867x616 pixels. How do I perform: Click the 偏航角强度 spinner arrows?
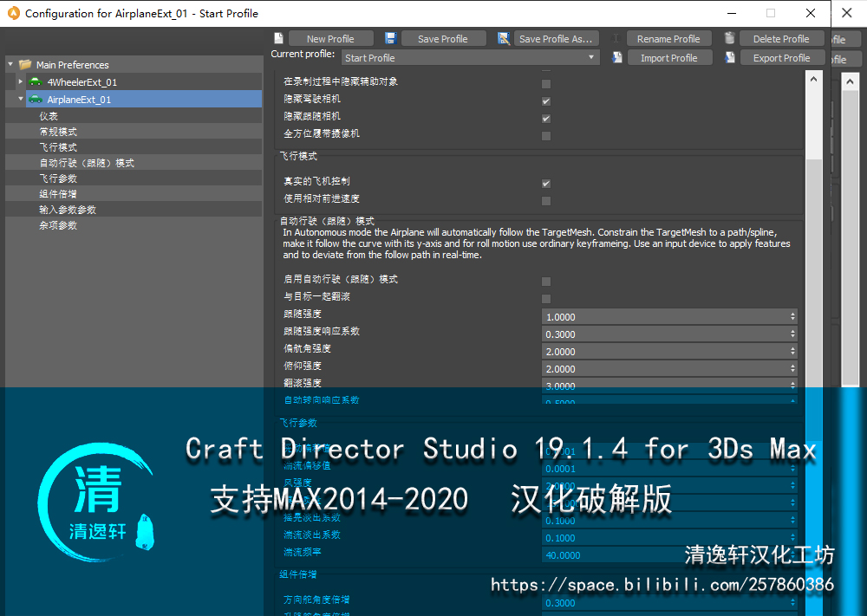pos(792,352)
